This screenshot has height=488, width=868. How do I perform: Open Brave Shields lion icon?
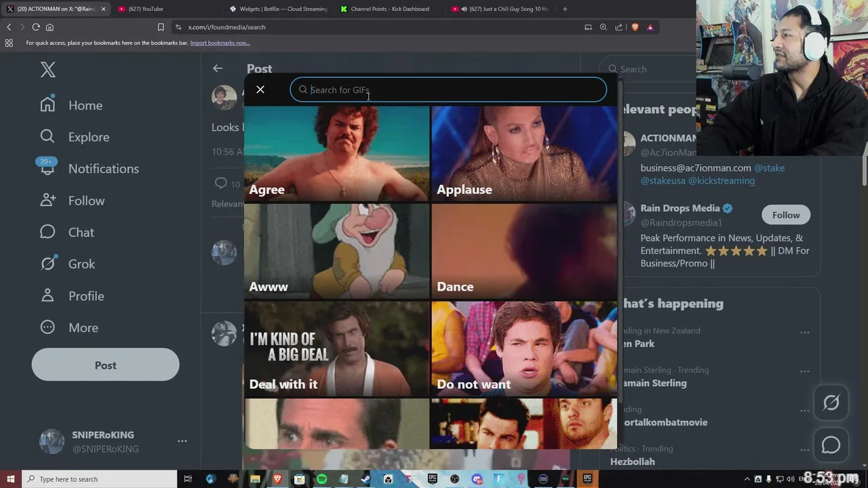(x=635, y=27)
